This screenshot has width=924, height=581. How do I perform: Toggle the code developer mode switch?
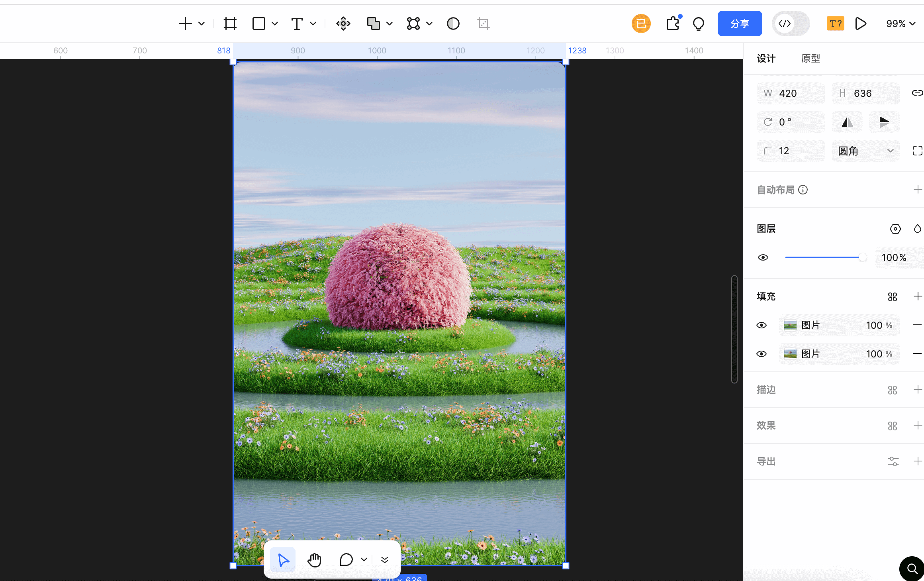click(x=791, y=24)
